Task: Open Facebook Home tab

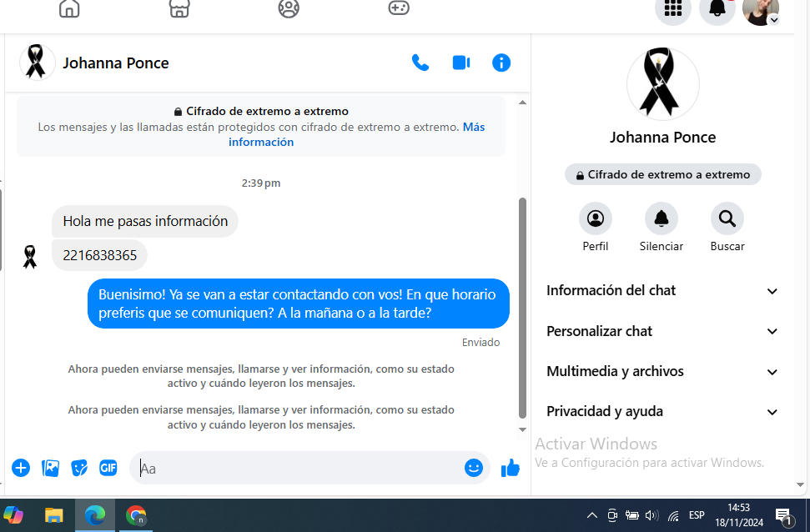Action: [69, 9]
